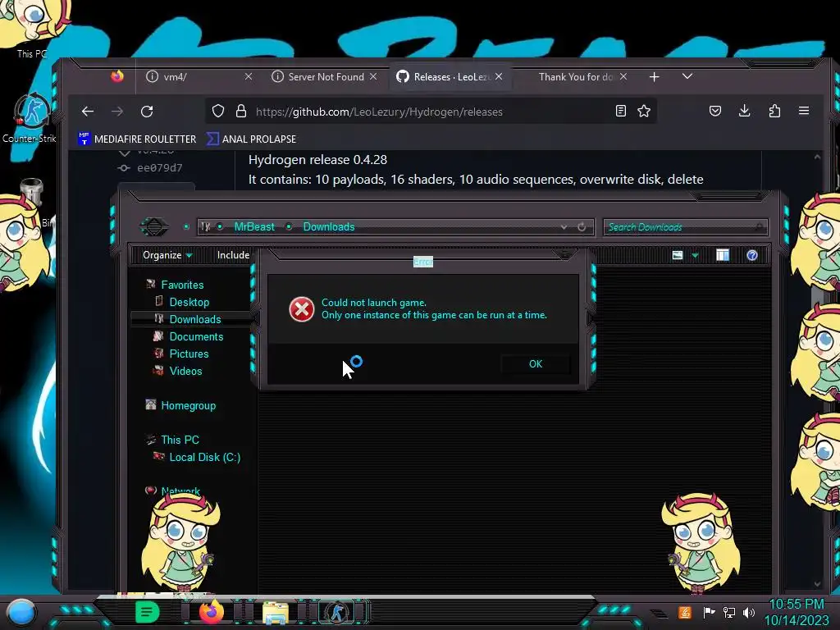Click the Search Downloads field
840x630 pixels.
[686, 227]
